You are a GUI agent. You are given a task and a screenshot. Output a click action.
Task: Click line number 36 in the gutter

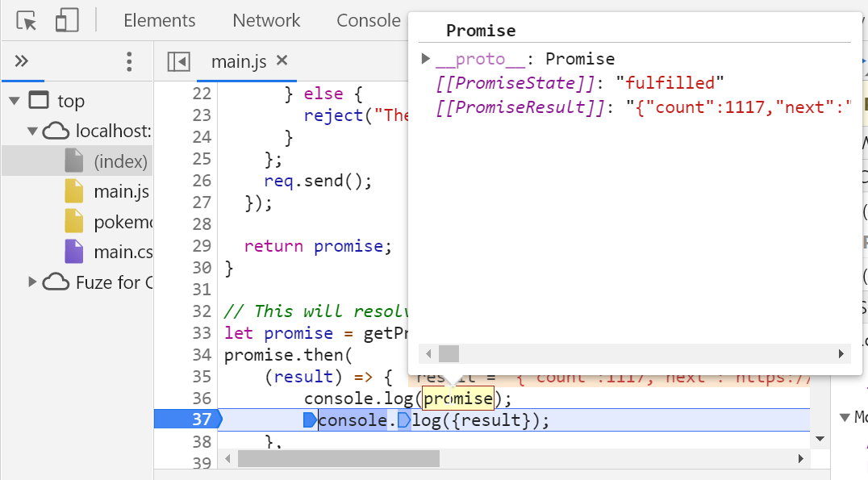tap(202, 398)
